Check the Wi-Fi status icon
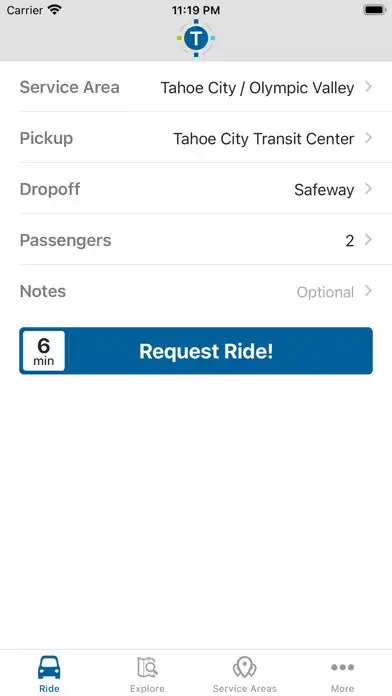The image size is (392, 696). [55, 10]
